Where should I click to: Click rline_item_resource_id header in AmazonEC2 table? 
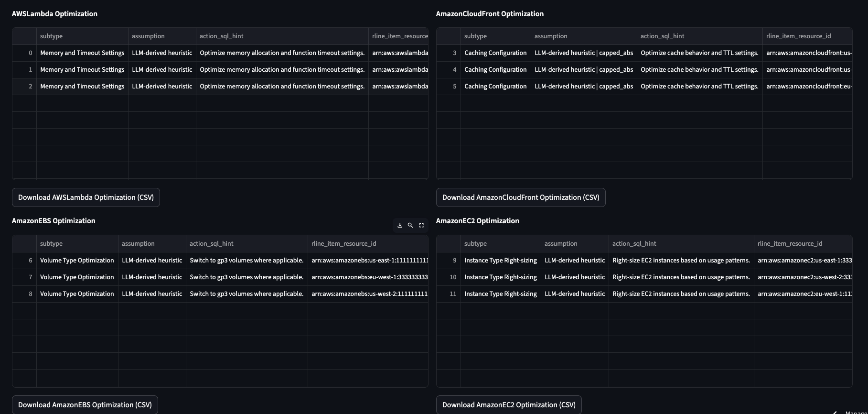[803, 244]
